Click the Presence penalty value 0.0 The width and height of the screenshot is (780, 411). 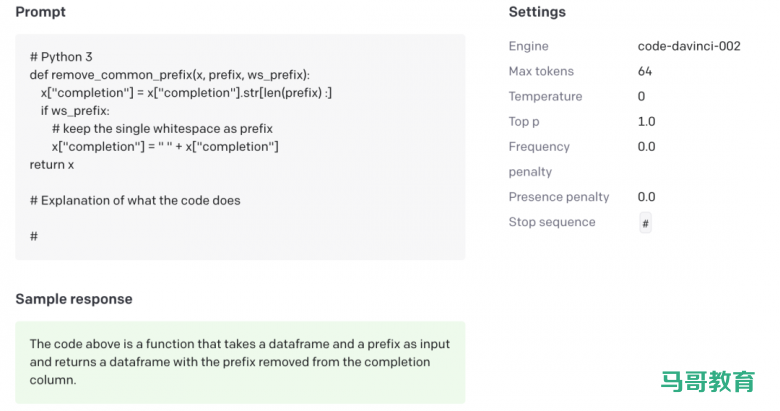click(x=646, y=197)
